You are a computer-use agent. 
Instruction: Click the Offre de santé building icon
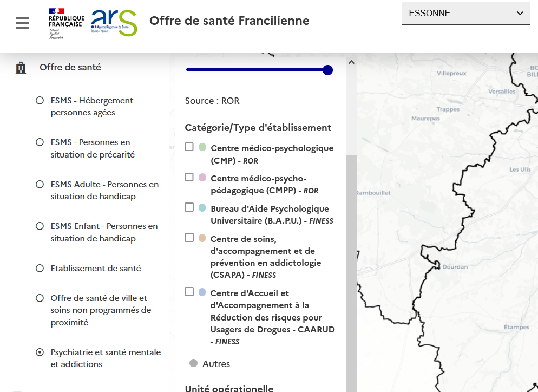point(21,68)
